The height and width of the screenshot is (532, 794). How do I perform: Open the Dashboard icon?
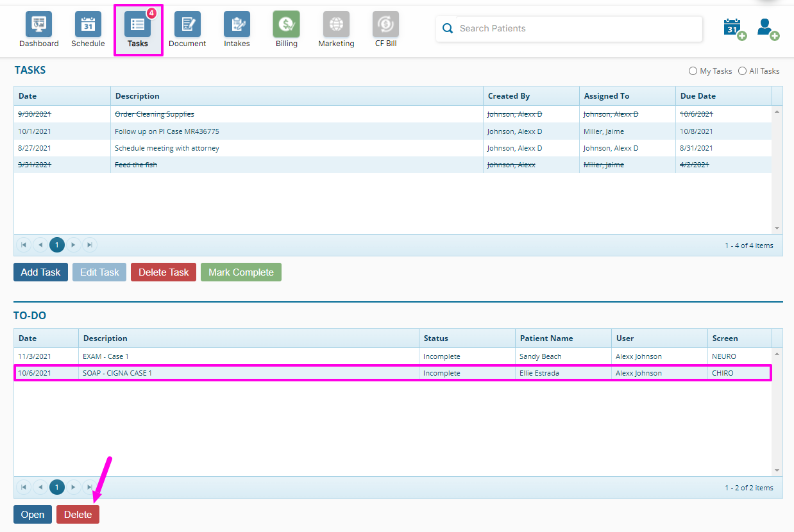click(38, 24)
